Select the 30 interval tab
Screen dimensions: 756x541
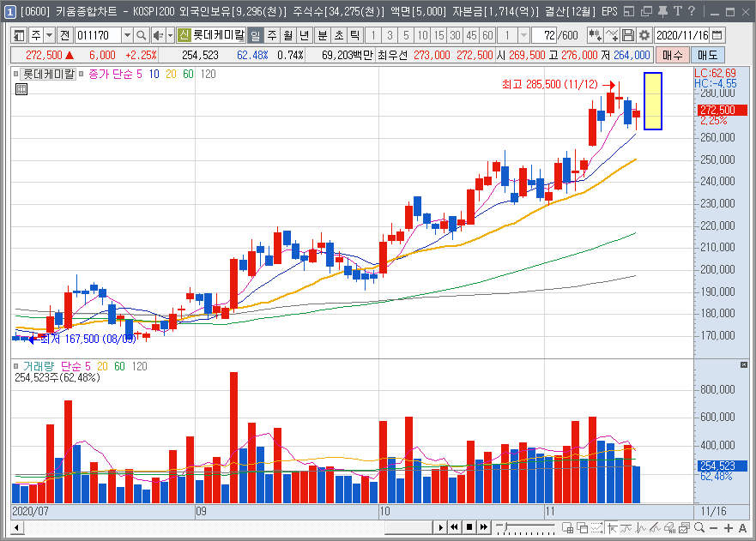[455, 35]
